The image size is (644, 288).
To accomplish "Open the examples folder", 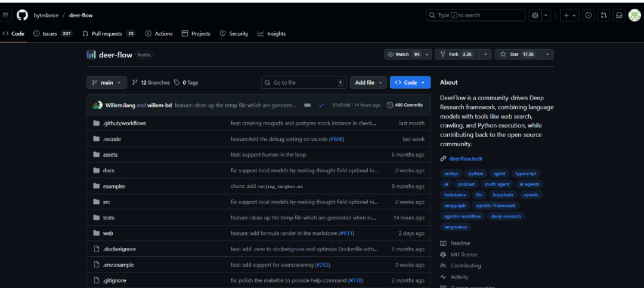I will click(x=114, y=186).
